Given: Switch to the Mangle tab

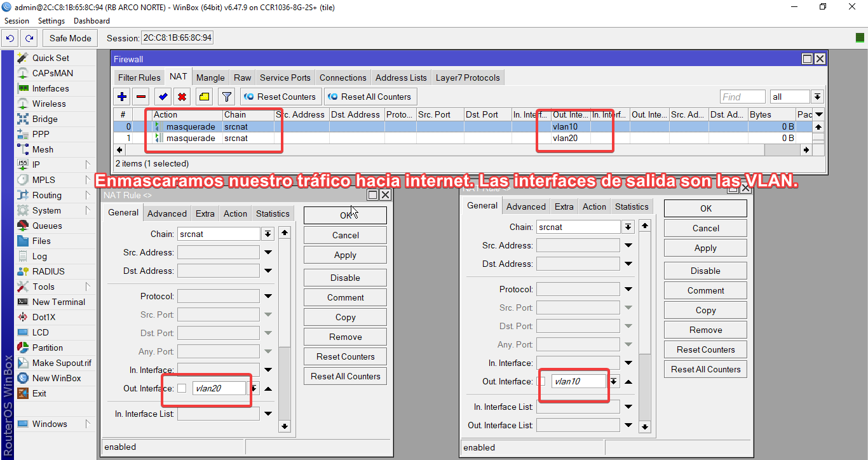Looking at the screenshot, I should [x=210, y=78].
